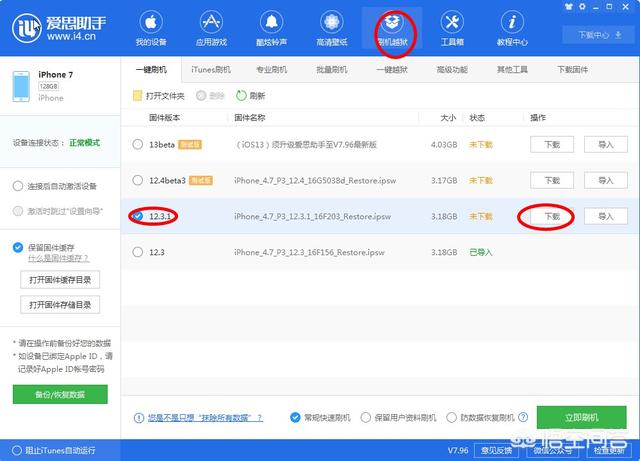The width and height of the screenshot is (640, 461).
Task: Open 您是不是只想“抹除所有数据”？ link
Action: pyautogui.click(x=205, y=418)
